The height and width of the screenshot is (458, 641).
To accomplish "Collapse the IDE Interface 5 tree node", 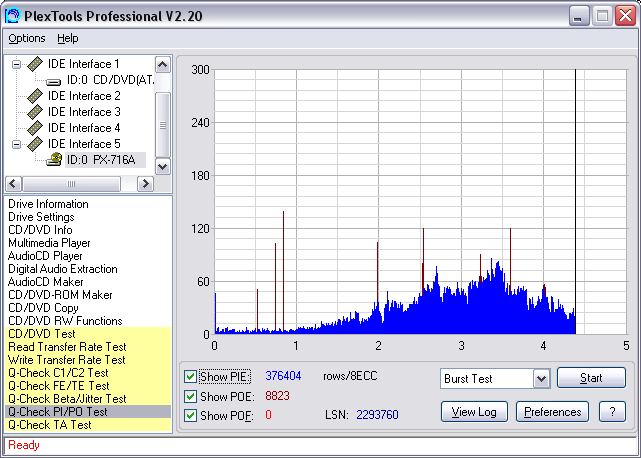I will [x=16, y=144].
